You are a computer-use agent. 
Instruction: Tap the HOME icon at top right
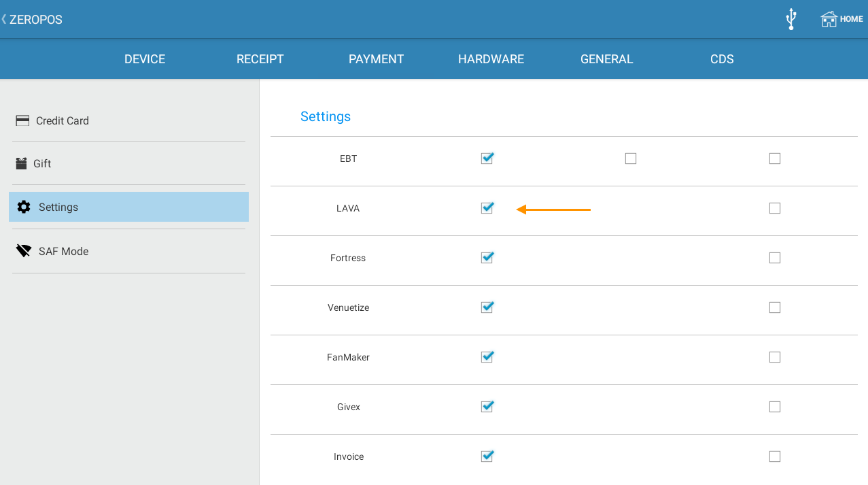pyautogui.click(x=831, y=18)
